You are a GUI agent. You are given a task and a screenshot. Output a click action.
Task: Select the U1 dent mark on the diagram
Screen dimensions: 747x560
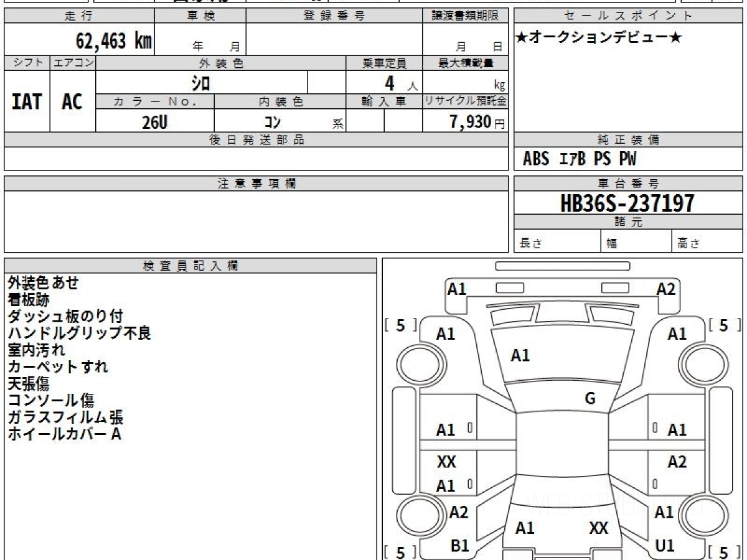pos(665,546)
